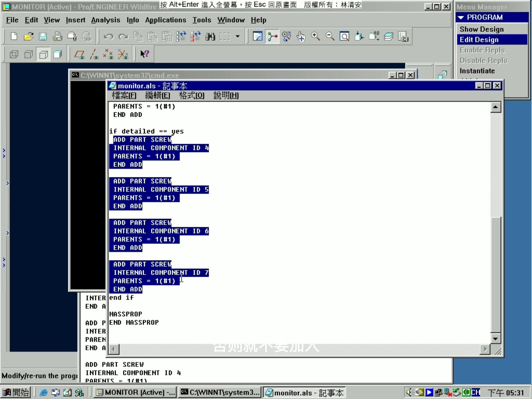The height and width of the screenshot is (399, 532).
Task: Choose Edit Design in Menu Manager
Action: coord(492,40)
